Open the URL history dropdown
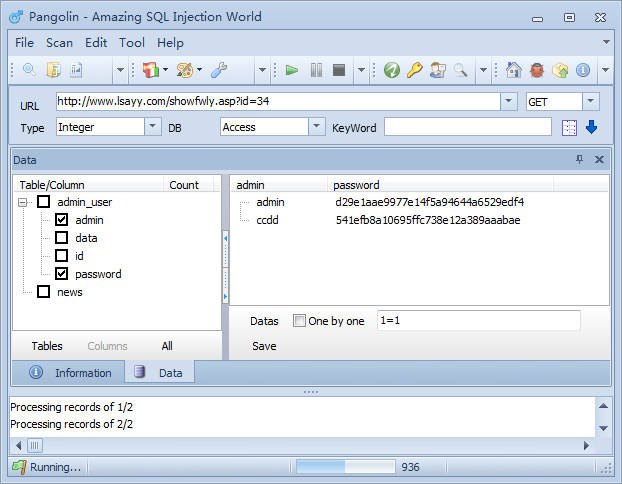This screenshot has width=622, height=484. pyautogui.click(x=509, y=101)
